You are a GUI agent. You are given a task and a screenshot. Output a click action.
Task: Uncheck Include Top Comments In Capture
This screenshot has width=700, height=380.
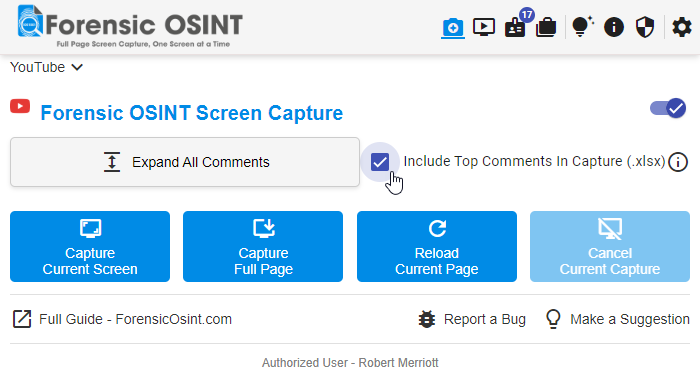380,162
